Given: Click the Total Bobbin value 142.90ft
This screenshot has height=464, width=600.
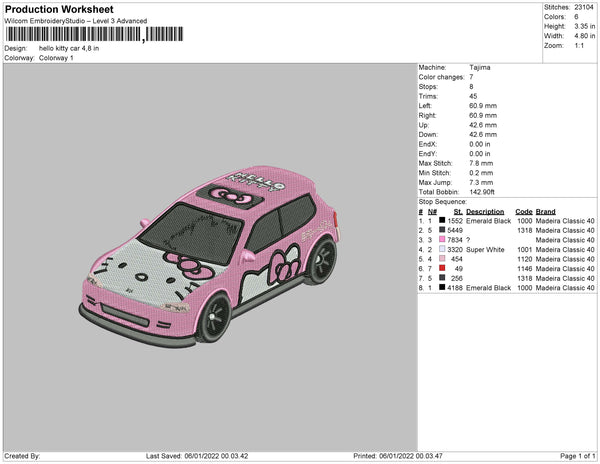Looking at the screenshot, I should click(x=482, y=192).
